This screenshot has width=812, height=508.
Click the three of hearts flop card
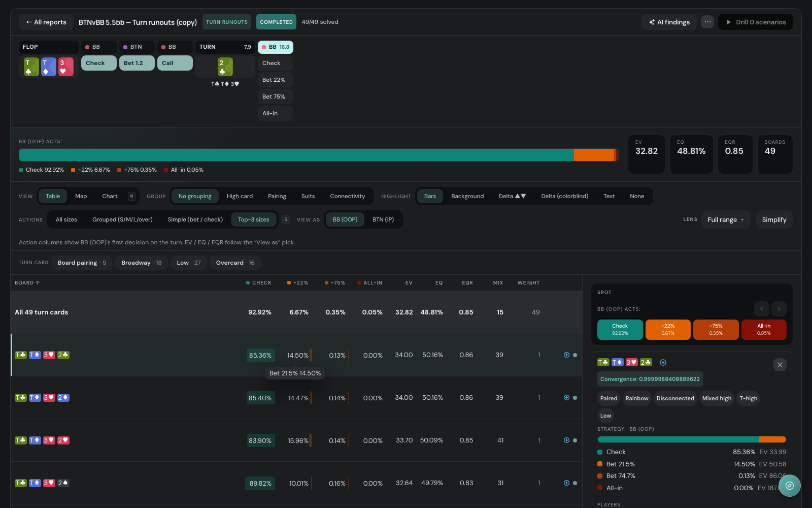click(66, 67)
